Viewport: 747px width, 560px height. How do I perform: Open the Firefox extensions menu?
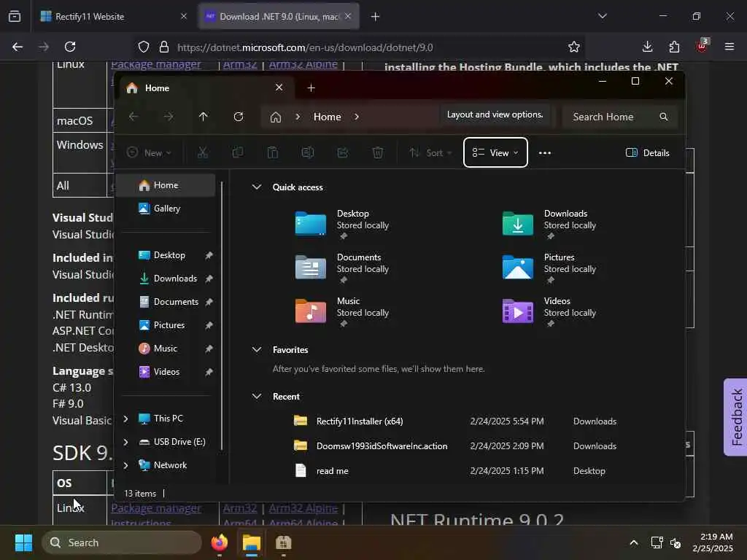tap(674, 47)
